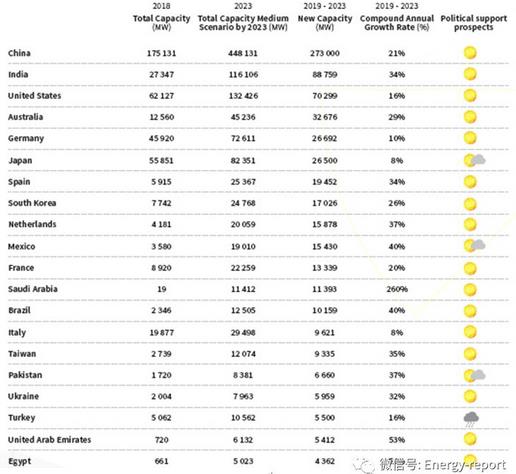This screenshot has width=516, height=474.
Task: Click India's sunny prospects icon
Action: coord(470,74)
